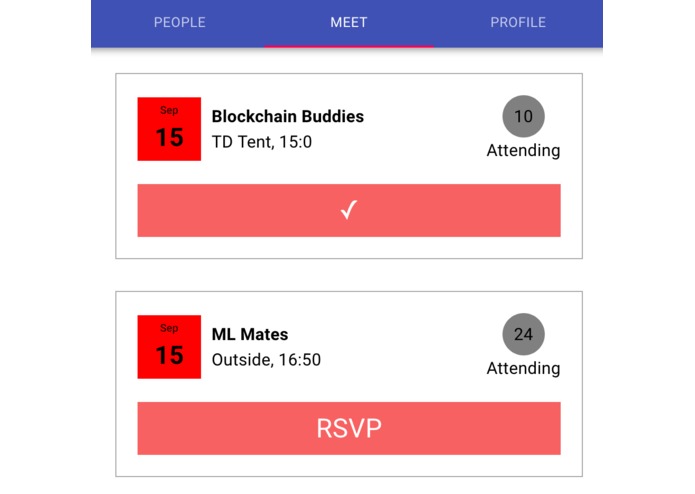Select the Outside, 16:50 location text
Screen dimensions: 695x494
click(266, 360)
